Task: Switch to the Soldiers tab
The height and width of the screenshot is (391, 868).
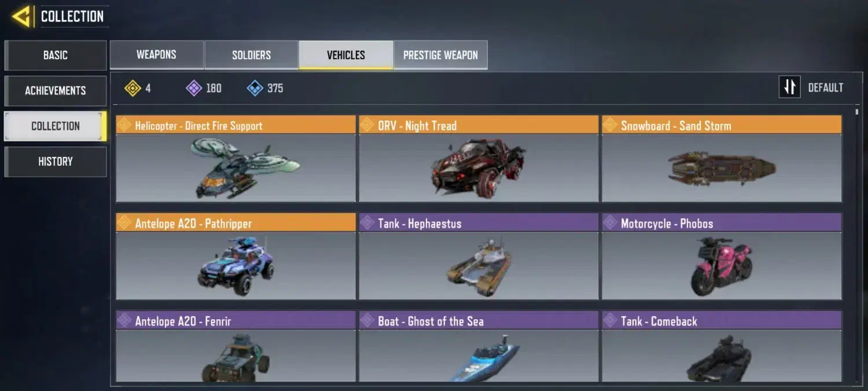Action: pos(251,55)
